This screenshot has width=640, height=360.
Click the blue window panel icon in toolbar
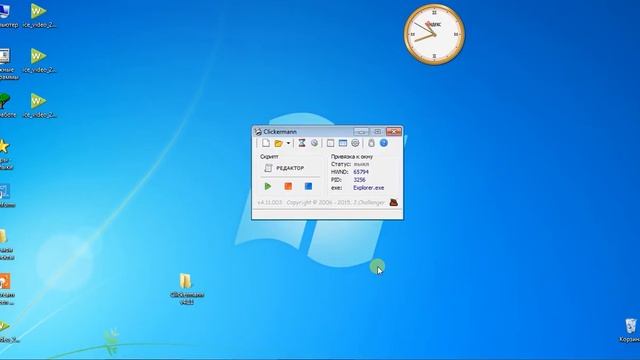[x=343, y=143]
